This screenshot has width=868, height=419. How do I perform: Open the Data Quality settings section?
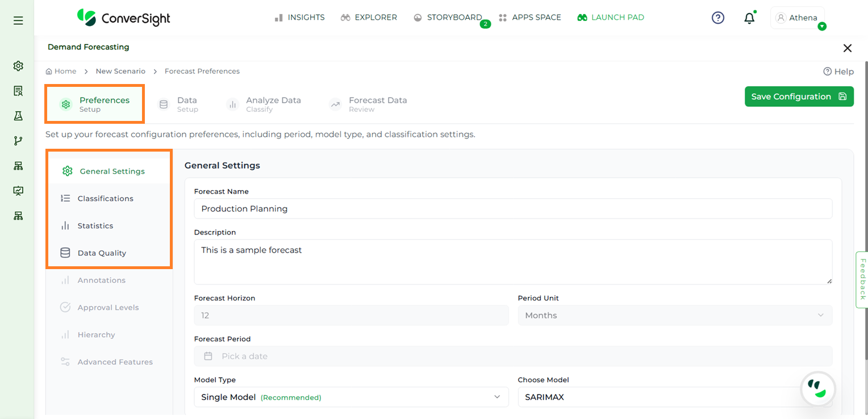click(102, 253)
